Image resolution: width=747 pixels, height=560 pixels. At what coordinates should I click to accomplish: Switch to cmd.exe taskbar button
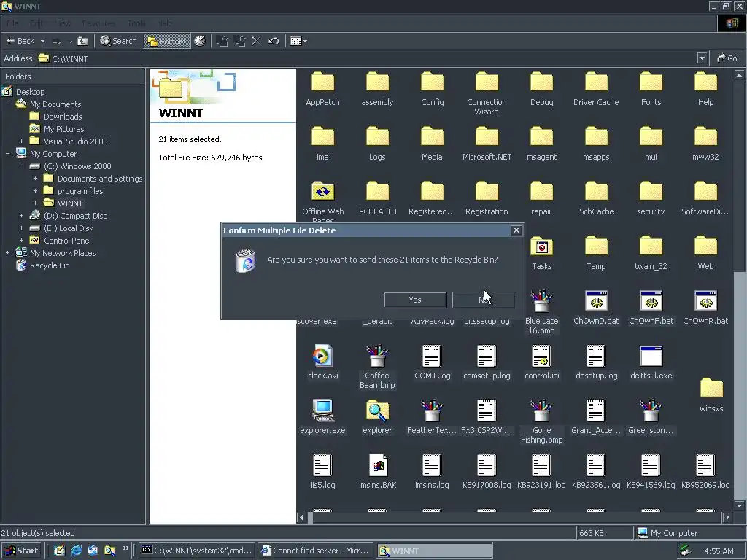click(x=197, y=551)
